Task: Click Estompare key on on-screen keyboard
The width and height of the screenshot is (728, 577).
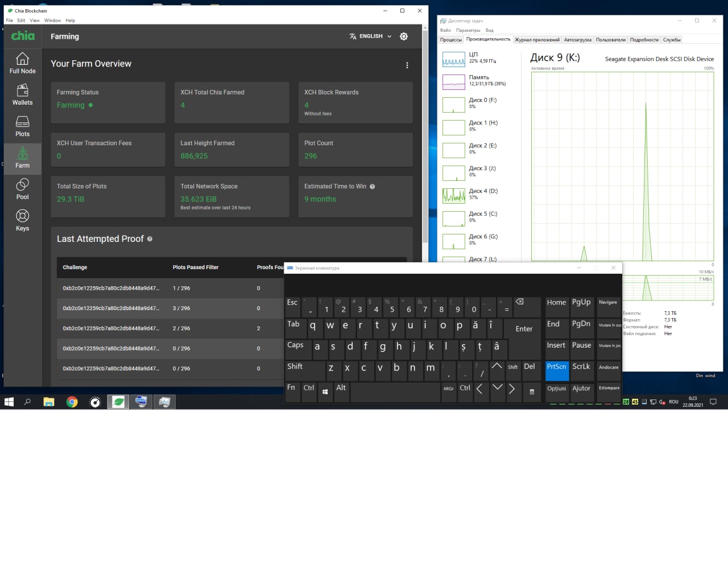Action: 609,392
